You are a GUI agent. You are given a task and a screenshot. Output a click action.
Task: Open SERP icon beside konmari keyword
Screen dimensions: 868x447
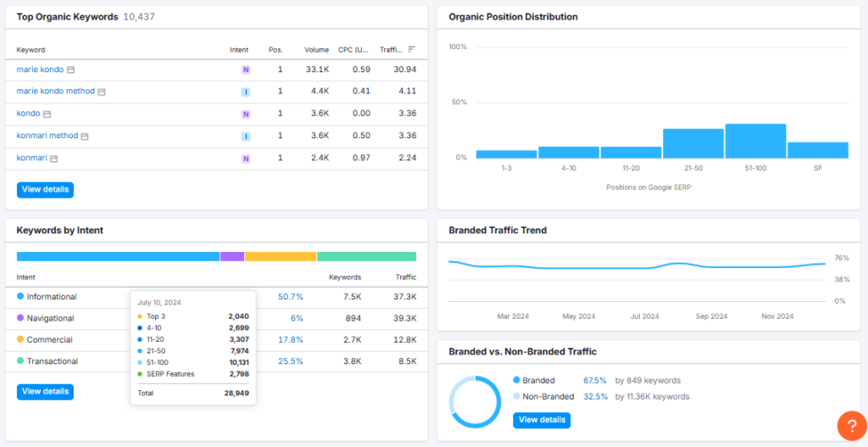(53, 159)
